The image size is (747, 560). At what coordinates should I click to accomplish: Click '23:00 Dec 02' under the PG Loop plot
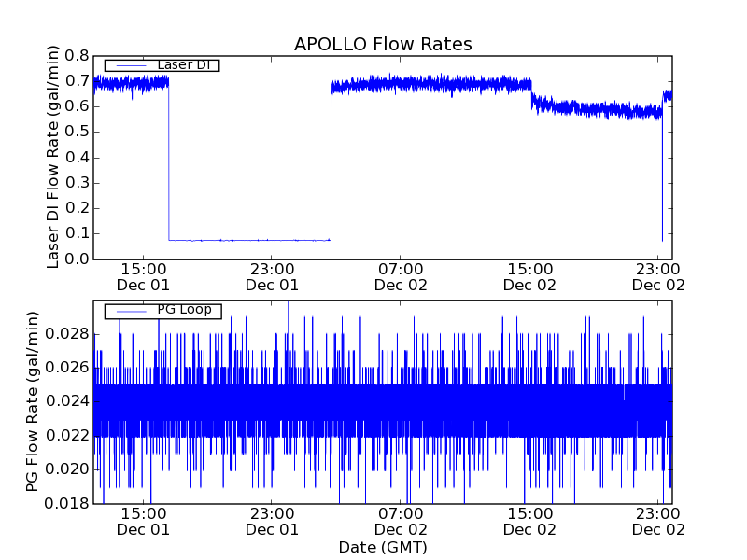point(658,522)
